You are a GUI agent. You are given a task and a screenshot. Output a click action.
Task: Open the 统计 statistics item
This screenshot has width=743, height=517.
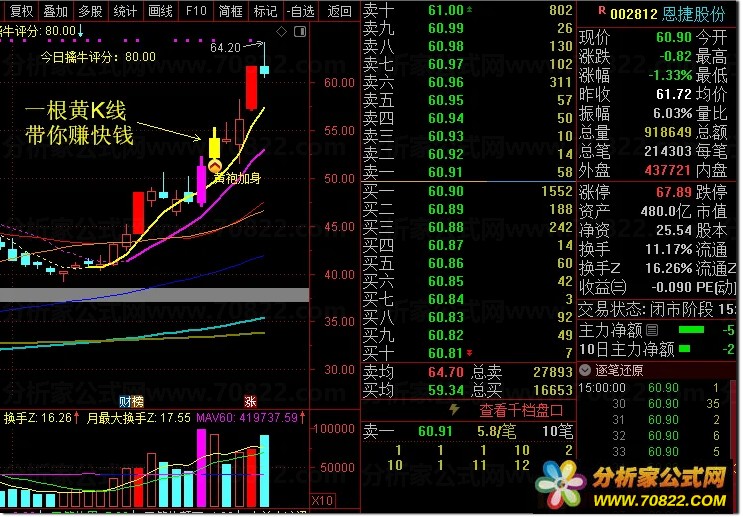click(x=125, y=11)
